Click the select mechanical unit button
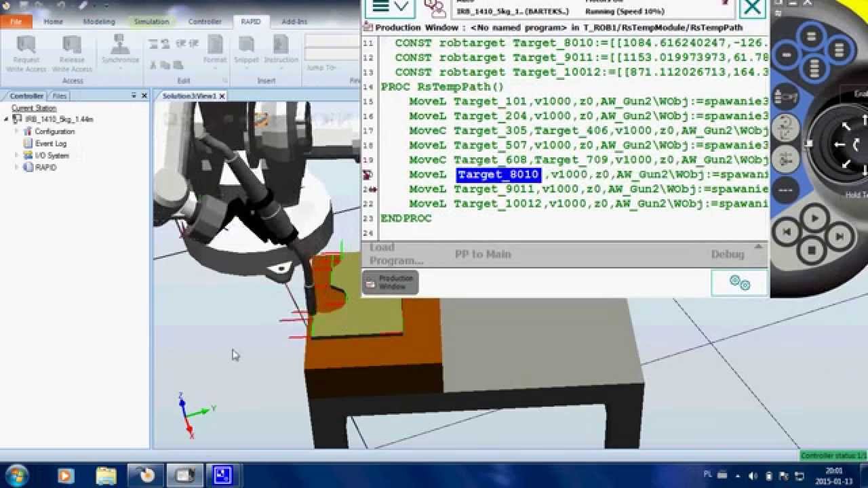 pos(785,97)
